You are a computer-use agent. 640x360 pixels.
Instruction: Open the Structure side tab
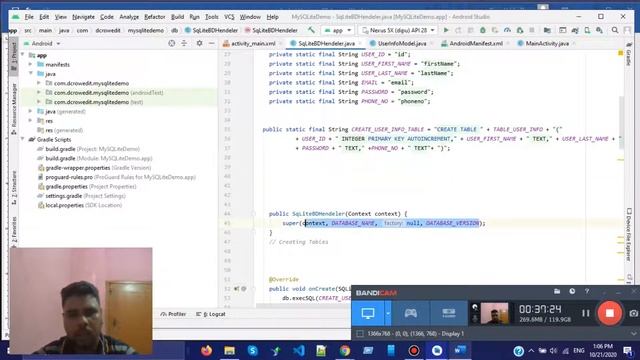[x=14, y=187]
